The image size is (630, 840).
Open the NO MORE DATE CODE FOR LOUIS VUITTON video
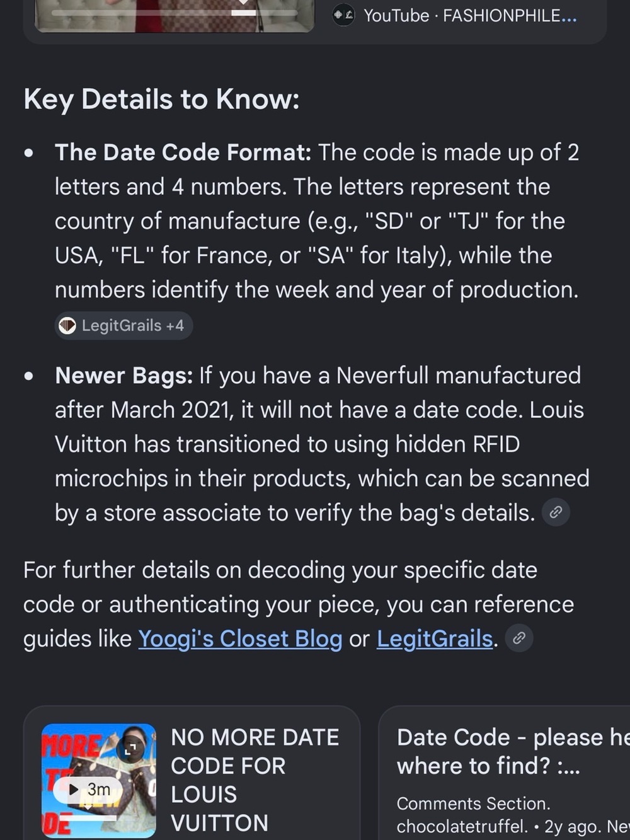tap(255, 780)
